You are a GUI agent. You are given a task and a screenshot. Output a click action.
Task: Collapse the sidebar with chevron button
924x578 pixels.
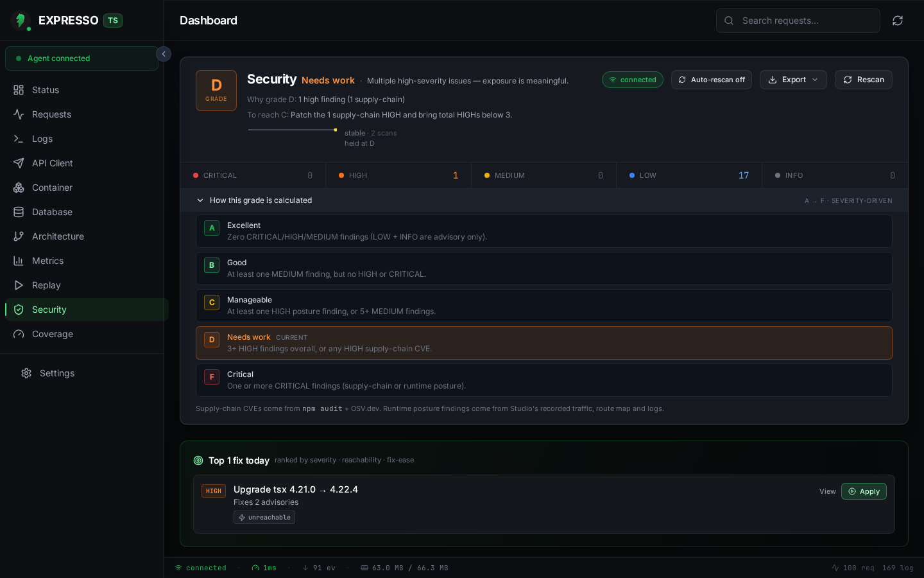click(164, 55)
